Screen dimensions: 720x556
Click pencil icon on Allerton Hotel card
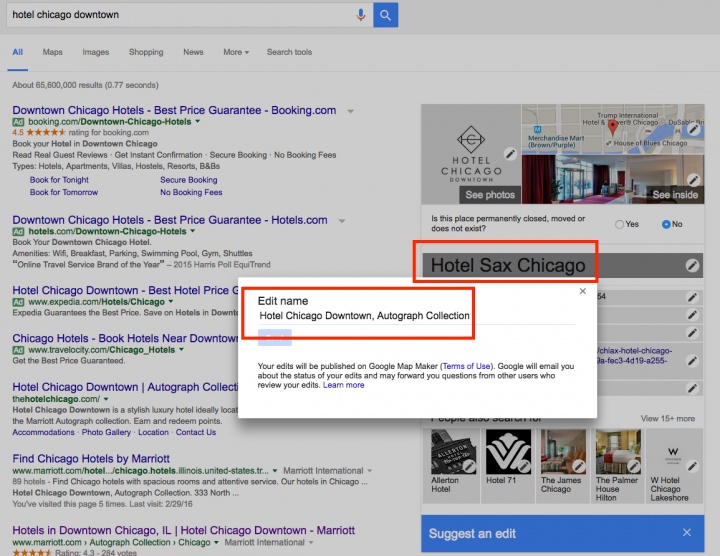coord(469,466)
